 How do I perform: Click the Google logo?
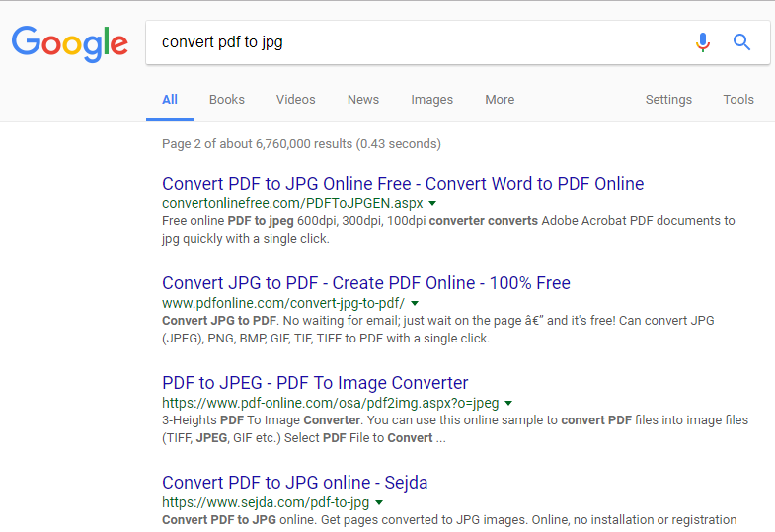(70, 43)
